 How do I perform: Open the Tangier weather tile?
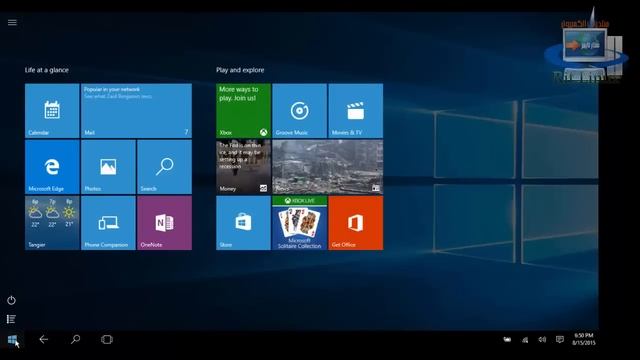click(52, 223)
